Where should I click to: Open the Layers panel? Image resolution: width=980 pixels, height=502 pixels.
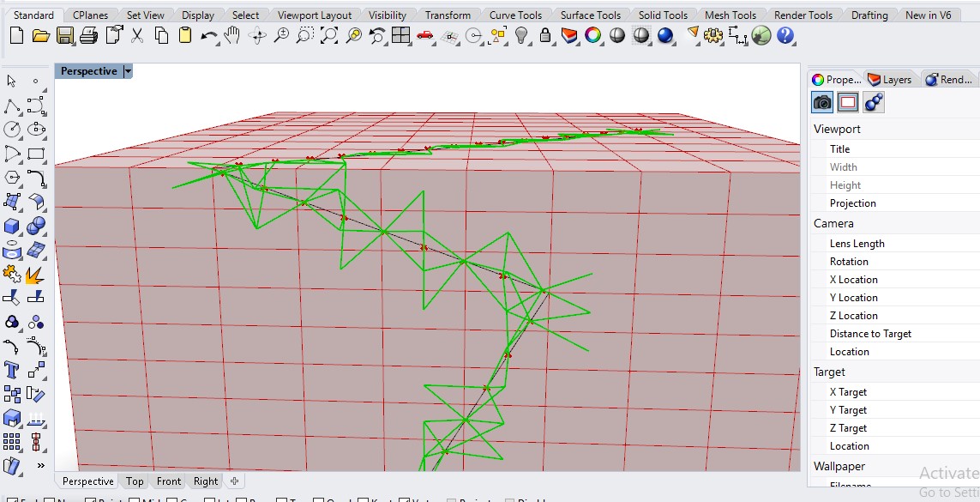tap(891, 79)
